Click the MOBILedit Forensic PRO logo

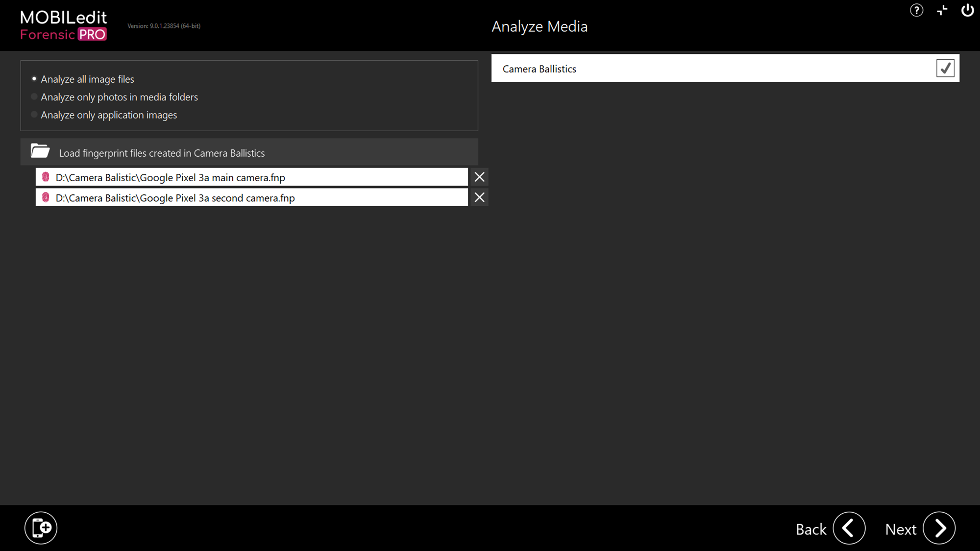[64, 25]
